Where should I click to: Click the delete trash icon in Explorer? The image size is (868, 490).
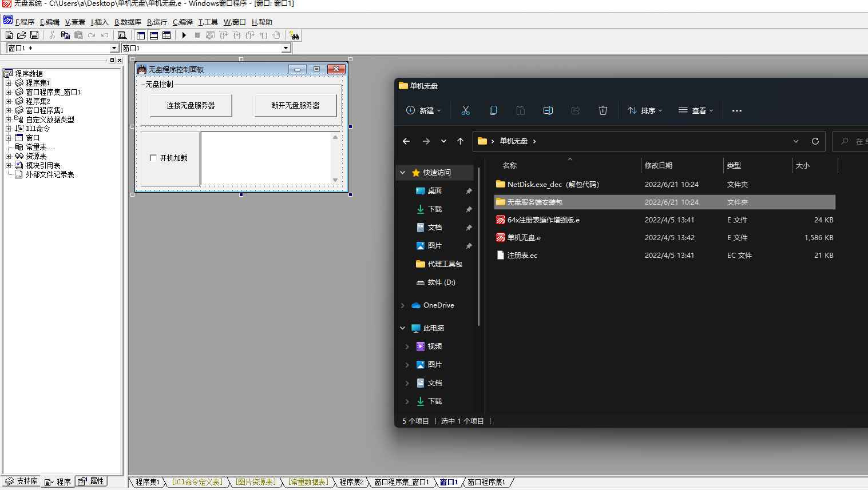click(603, 110)
